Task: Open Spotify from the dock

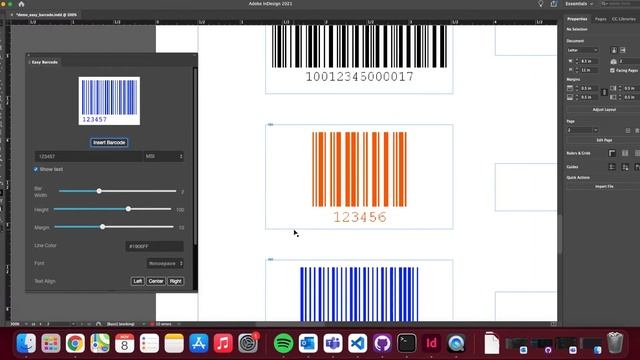Action: pos(283,343)
